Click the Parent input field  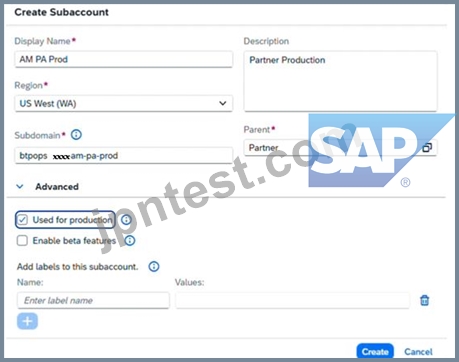[340, 148]
